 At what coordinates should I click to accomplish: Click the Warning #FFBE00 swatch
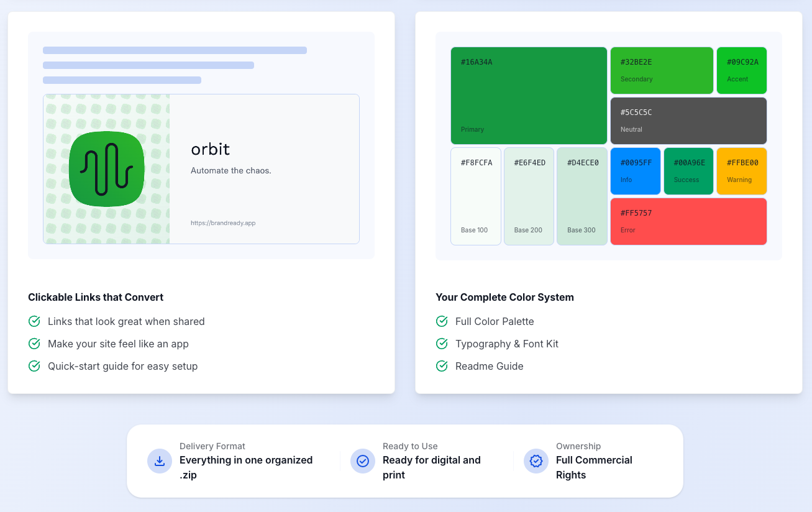742,171
